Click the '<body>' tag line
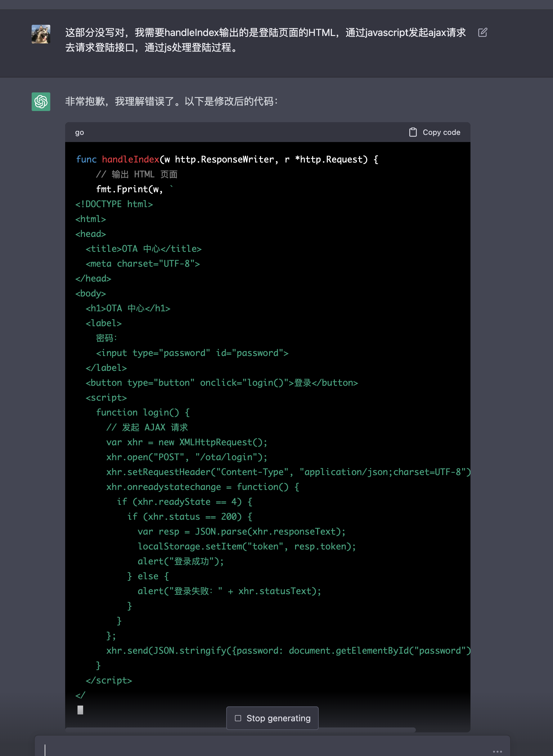The height and width of the screenshot is (756, 553). [x=91, y=293]
